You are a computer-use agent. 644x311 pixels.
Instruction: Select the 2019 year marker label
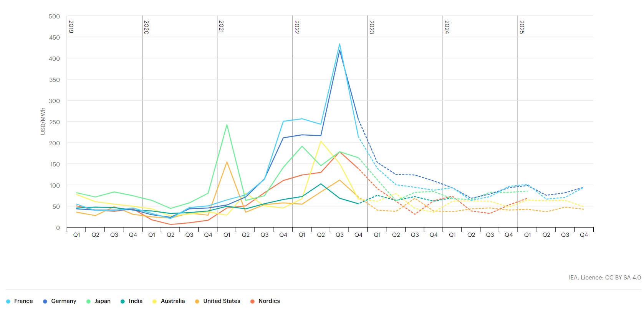point(71,27)
